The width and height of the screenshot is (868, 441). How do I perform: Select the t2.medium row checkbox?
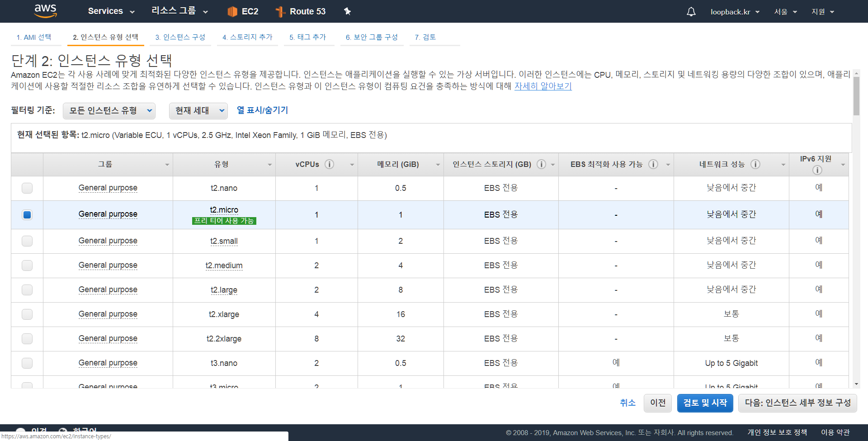[27, 266]
